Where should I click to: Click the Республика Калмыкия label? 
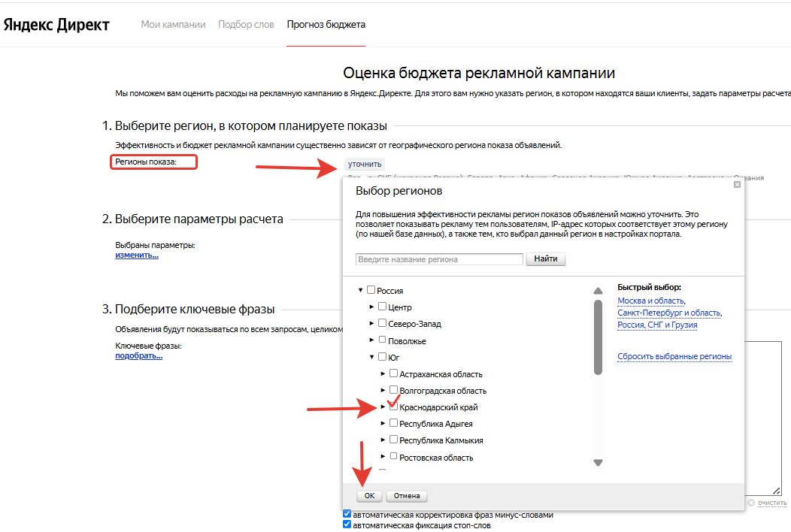pos(441,440)
